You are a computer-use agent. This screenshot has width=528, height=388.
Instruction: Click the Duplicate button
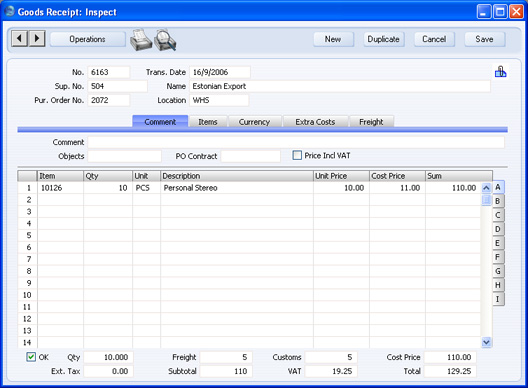pyautogui.click(x=384, y=39)
